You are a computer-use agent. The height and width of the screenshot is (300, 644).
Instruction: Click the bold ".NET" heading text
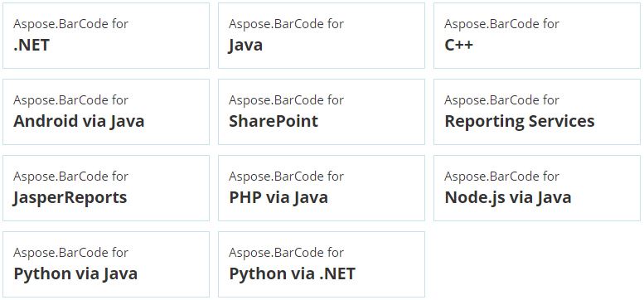coord(31,45)
